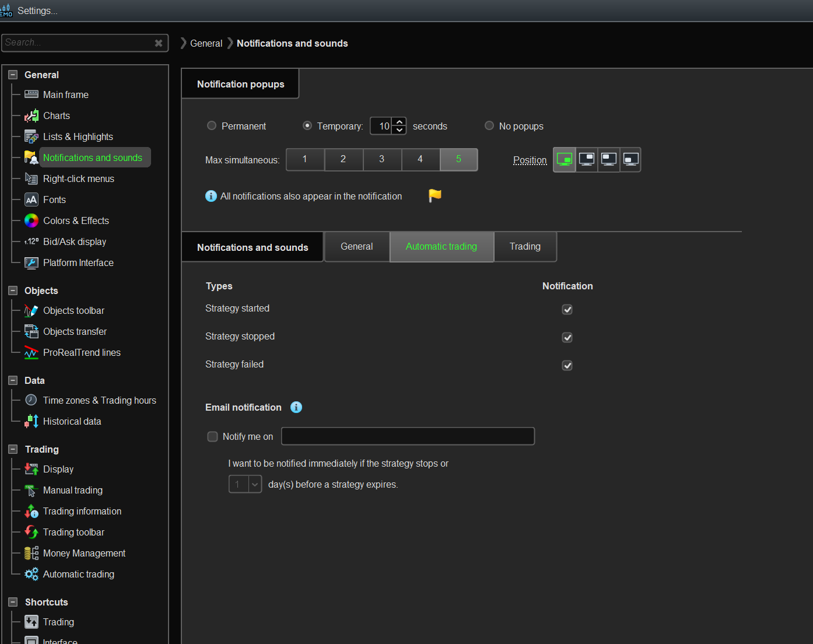Switch to the Trading notifications tab
Image resolution: width=813 pixels, height=644 pixels.
coord(525,247)
